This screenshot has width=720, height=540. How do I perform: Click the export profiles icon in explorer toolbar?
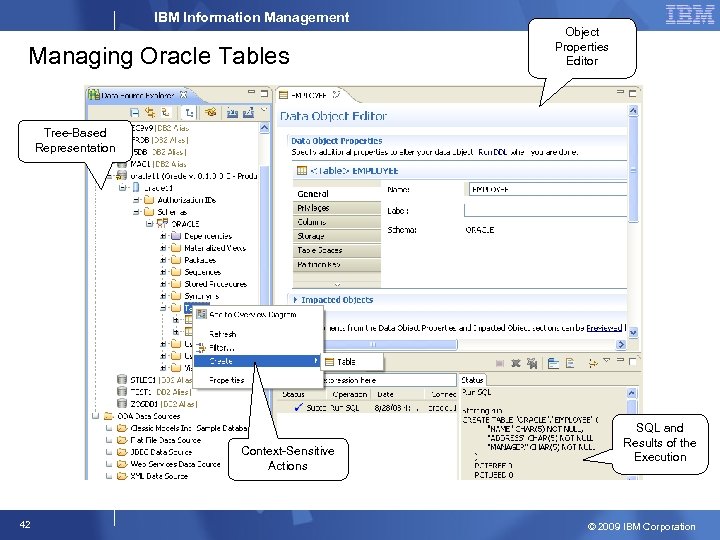[x=248, y=112]
